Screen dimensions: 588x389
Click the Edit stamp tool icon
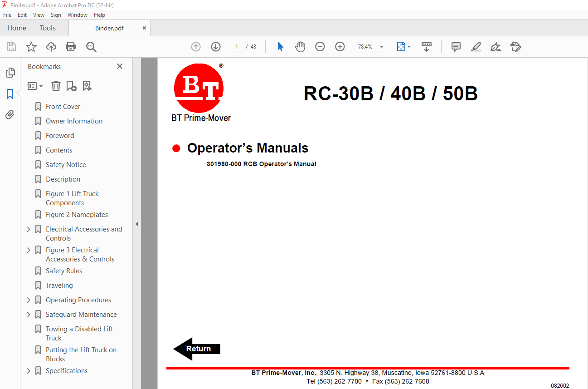pos(515,47)
